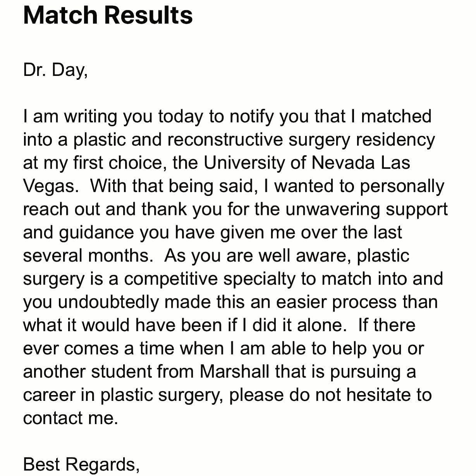The image size is (476, 476).
Task: Click the "Match Results" subject heading
Action: point(108,15)
